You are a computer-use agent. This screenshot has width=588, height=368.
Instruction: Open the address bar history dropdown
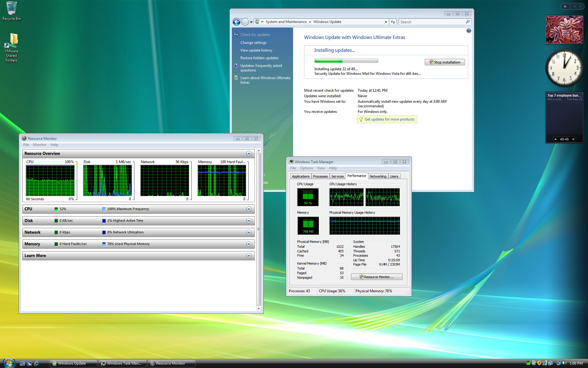(x=386, y=22)
